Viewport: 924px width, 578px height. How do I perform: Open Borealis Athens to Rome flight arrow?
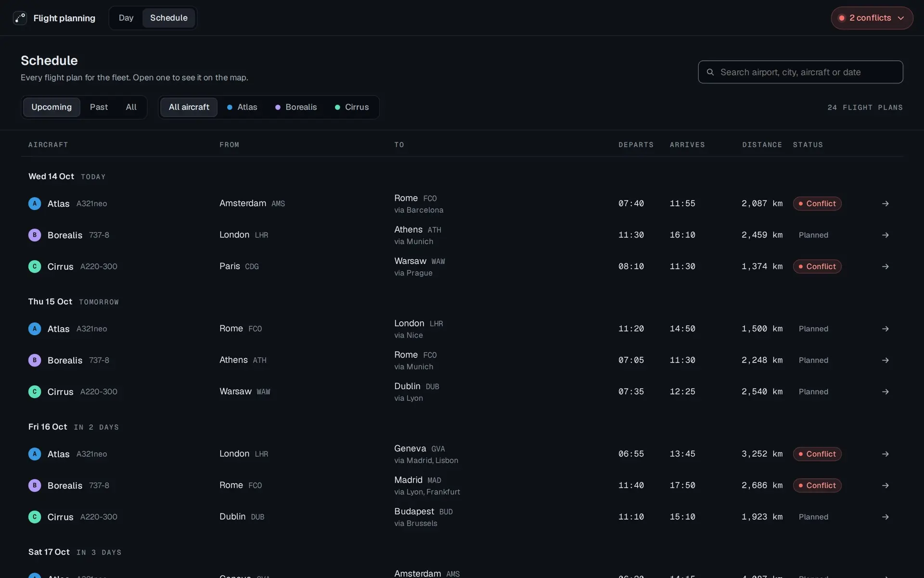885,360
